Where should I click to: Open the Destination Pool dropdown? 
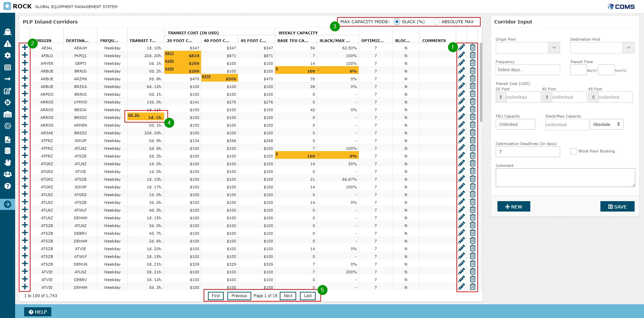628,48
